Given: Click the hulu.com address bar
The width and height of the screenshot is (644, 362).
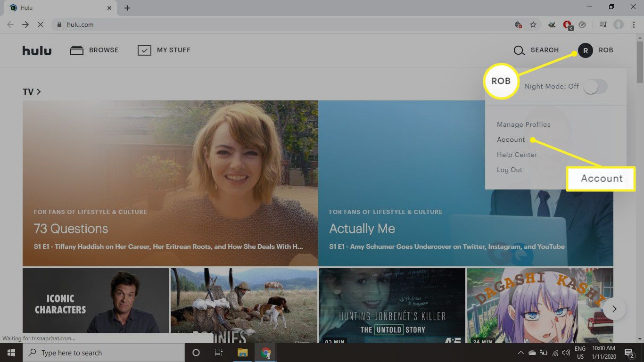Looking at the screenshot, I should 283,25.
